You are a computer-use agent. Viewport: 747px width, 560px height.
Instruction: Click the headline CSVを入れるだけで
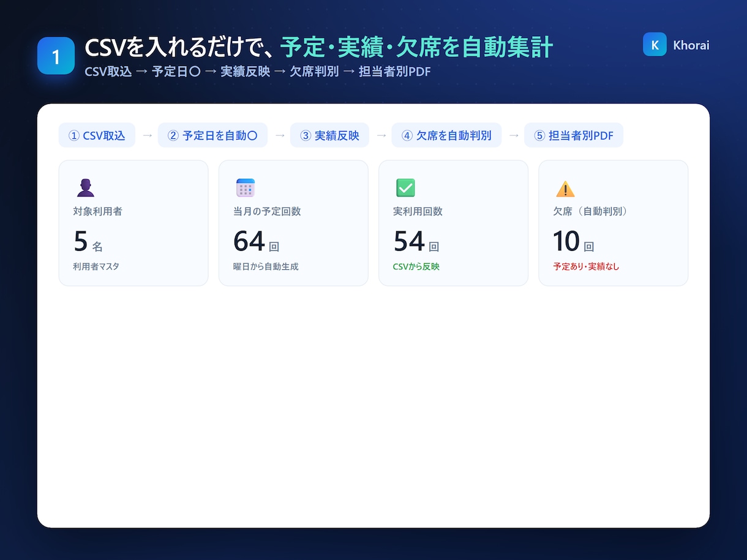[178, 47]
